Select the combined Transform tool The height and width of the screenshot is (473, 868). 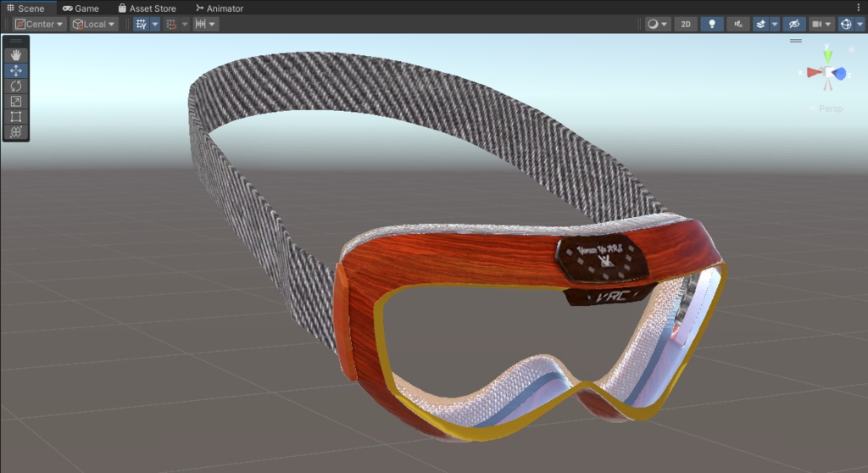[15, 132]
